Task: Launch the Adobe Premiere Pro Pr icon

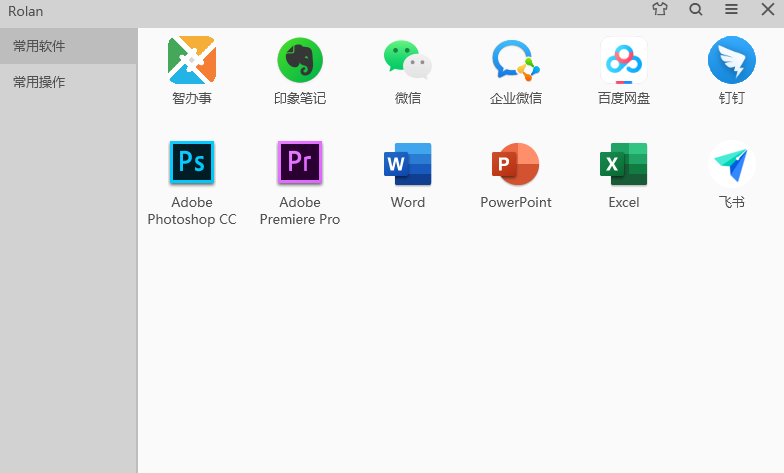Action: coord(300,162)
